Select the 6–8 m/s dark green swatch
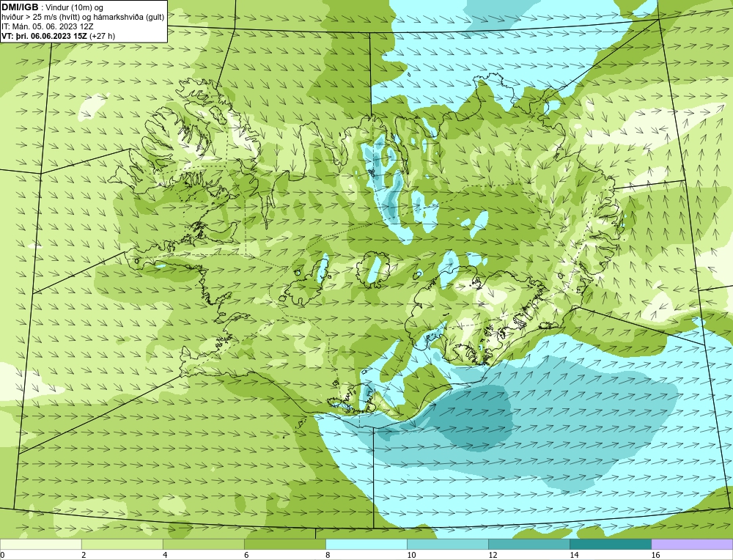 (x=284, y=544)
